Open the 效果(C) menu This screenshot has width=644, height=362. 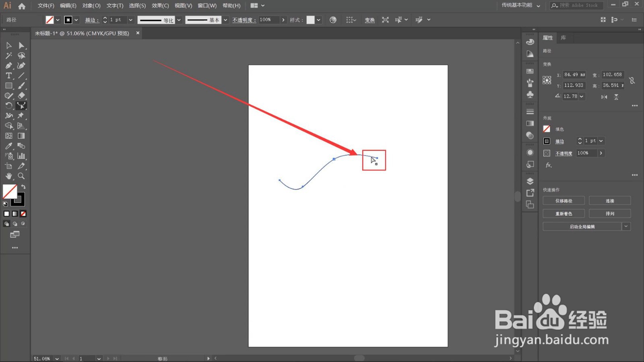(160, 6)
